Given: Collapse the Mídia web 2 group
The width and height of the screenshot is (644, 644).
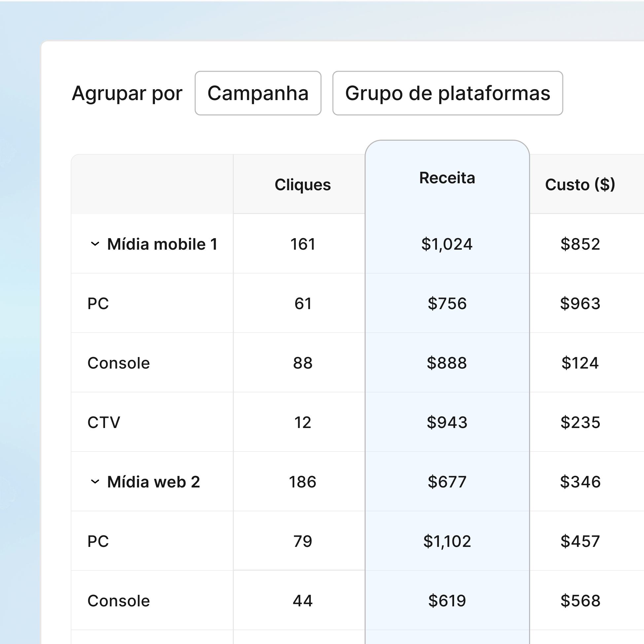Looking at the screenshot, I should pos(95,482).
